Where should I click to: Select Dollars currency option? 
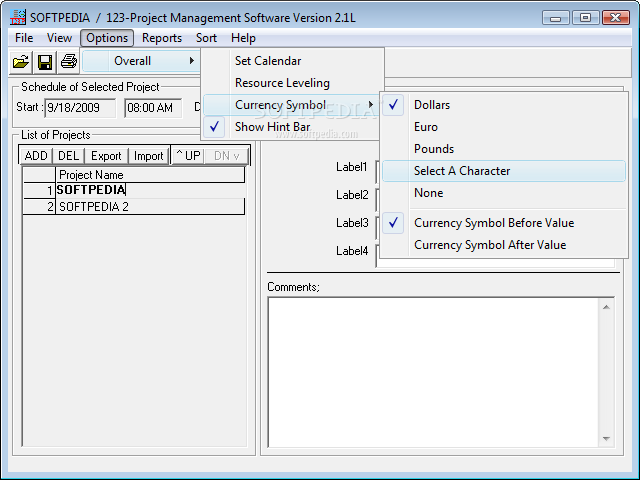click(x=504, y=105)
